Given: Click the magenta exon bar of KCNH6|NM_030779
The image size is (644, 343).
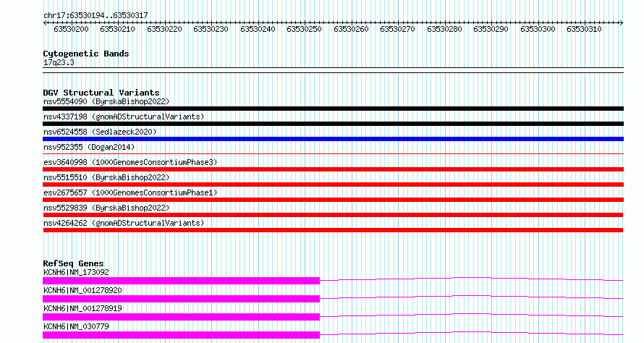Looking at the screenshot, I should click(x=181, y=335).
